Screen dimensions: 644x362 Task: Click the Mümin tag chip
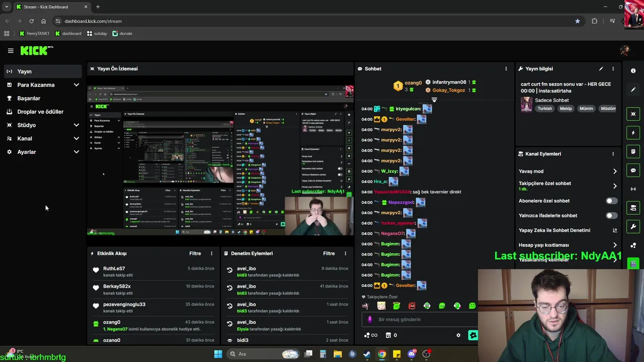(x=587, y=109)
